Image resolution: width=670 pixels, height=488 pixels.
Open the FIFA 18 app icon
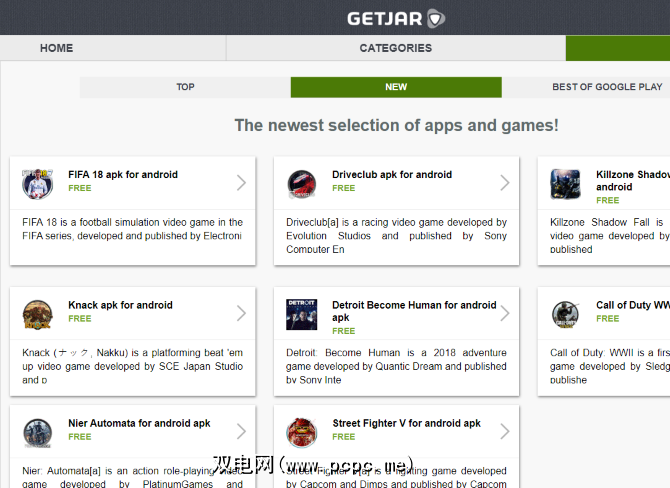coord(38,184)
